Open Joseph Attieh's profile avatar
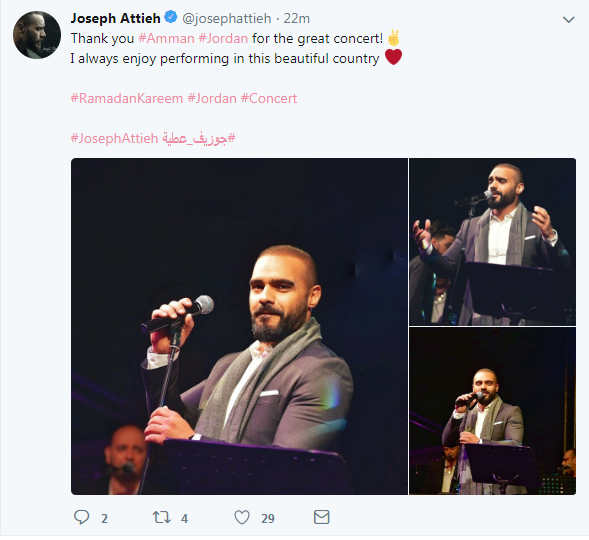This screenshot has width=589, height=540. (37, 35)
